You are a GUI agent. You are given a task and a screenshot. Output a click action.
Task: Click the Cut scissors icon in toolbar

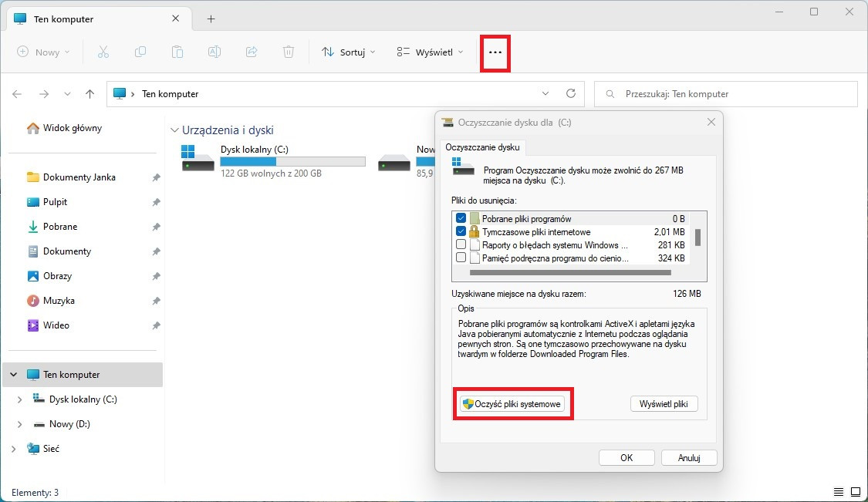[x=103, y=52]
